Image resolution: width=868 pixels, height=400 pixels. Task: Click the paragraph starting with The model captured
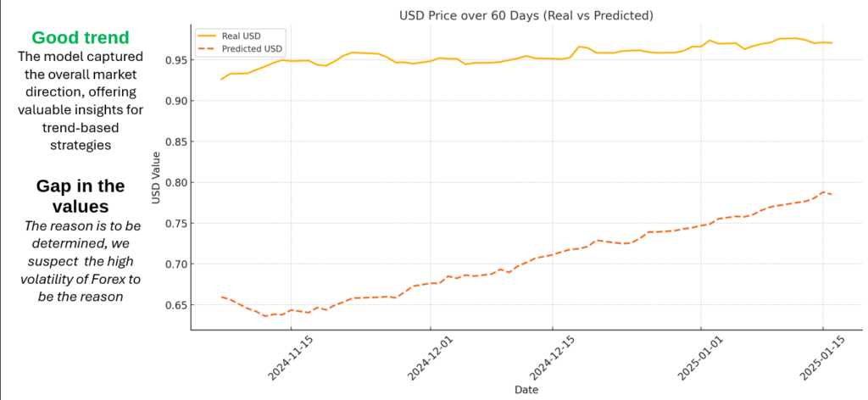click(x=81, y=101)
